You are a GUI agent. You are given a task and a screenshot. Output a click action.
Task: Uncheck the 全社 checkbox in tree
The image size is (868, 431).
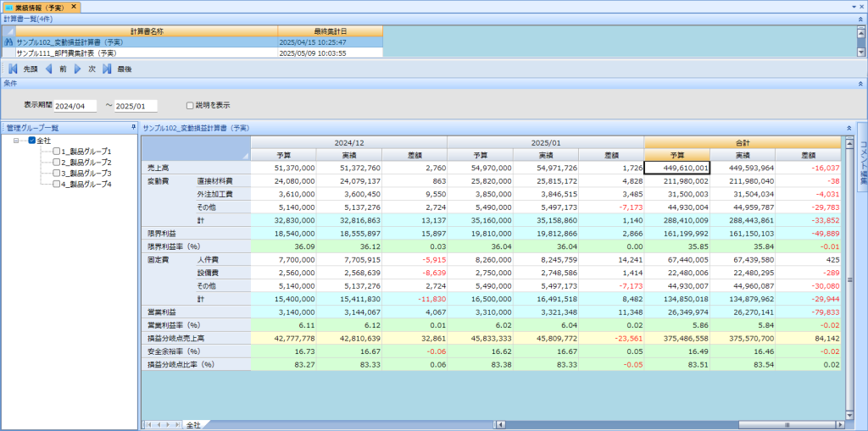[32, 141]
